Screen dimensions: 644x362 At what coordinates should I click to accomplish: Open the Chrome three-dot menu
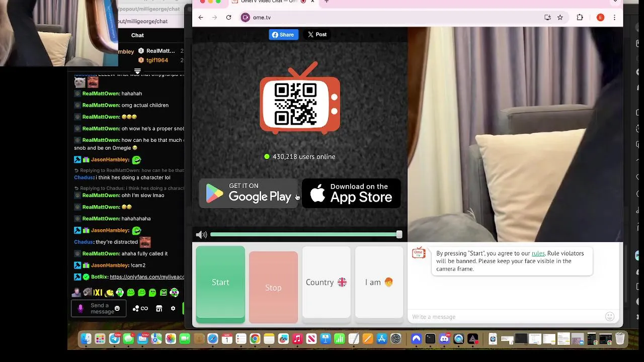coord(614,18)
